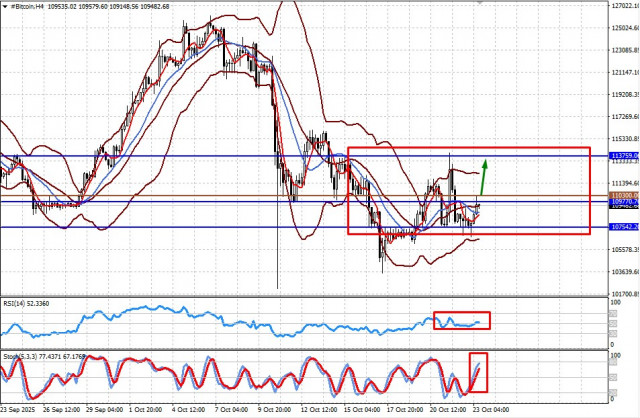Image resolution: width=640 pixels, height=418 pixels.
Task: Click the 1 Oct 20:00 time label
Action: click(x=145, y=409)
